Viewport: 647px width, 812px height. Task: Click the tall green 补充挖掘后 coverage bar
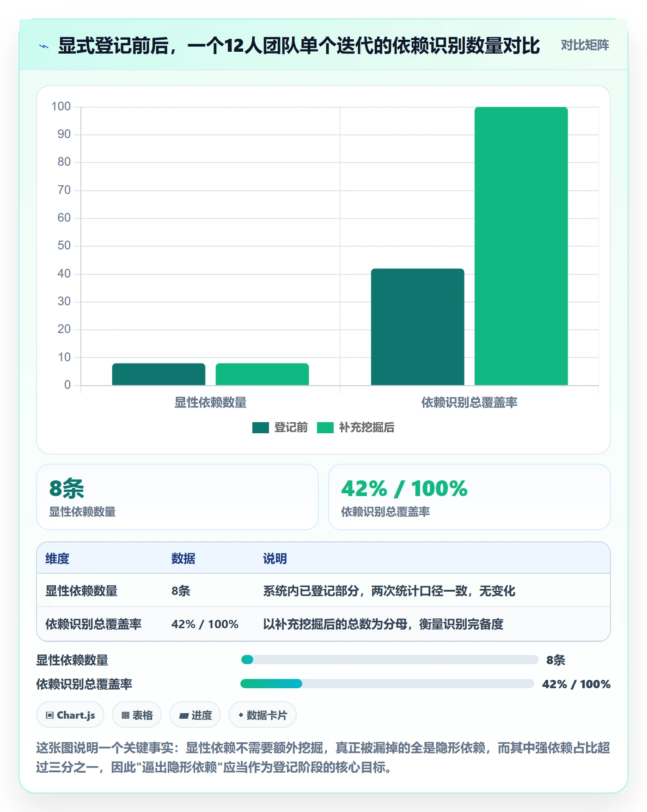pyautogui.click(x=521, y=246)
